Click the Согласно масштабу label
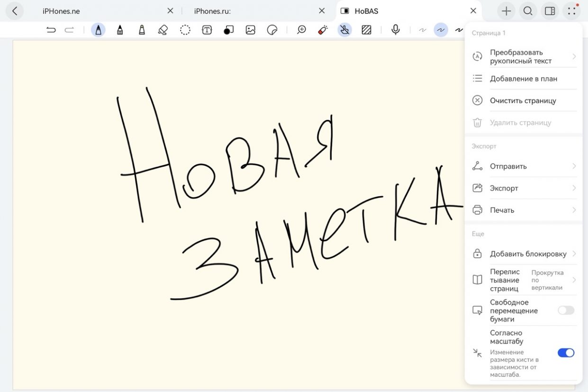The height and width of the screenshot is (392, 588). (x=507, y=337)
